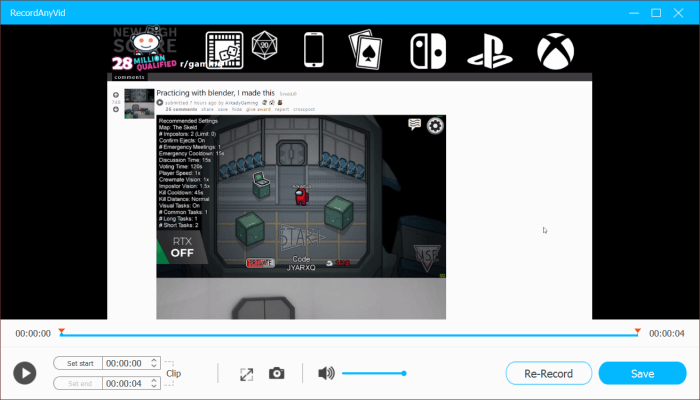Click the middle of the timeline track
Image resolution: width=700 pixels, height=400 pixels.
(x=350, y=335)
